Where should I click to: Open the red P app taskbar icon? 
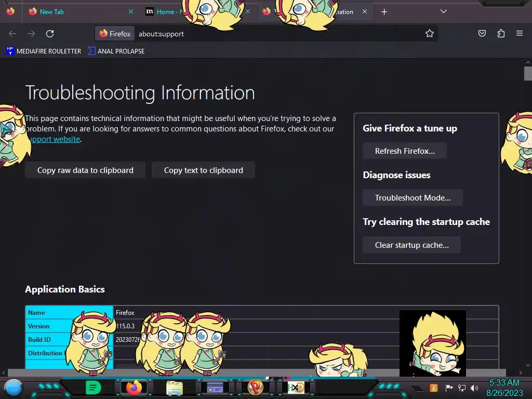[x=255, y=388]
